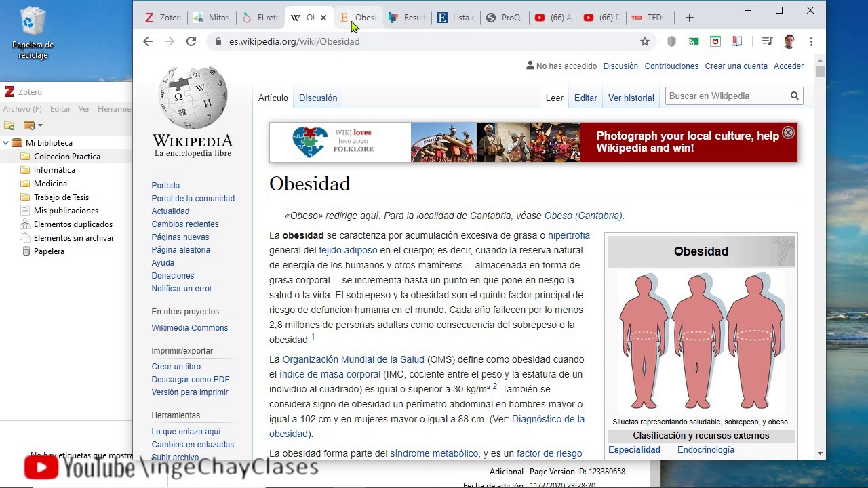Click the page vertical scrollbar down arrow
This screenshot has width=868, height=488.
click(821, 453)
